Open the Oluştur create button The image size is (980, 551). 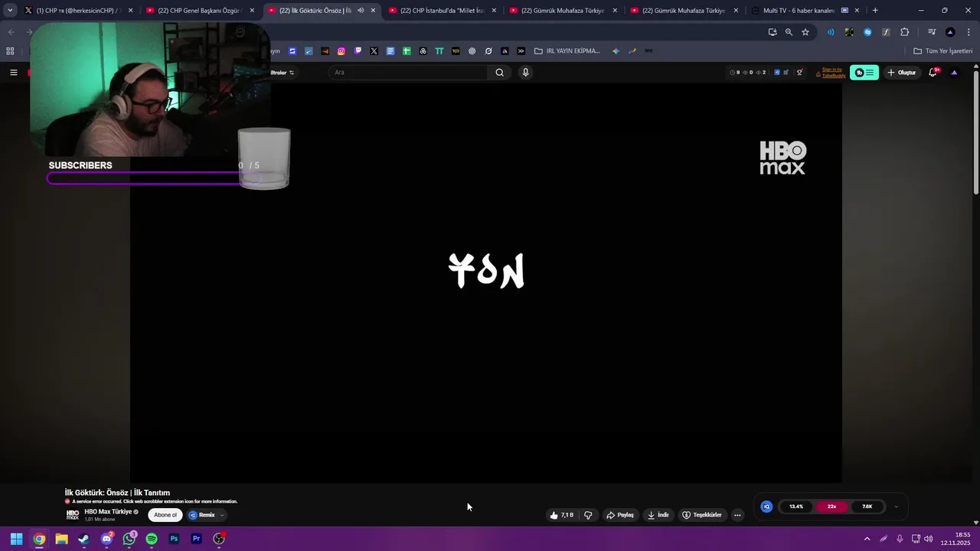pos(902,73)
